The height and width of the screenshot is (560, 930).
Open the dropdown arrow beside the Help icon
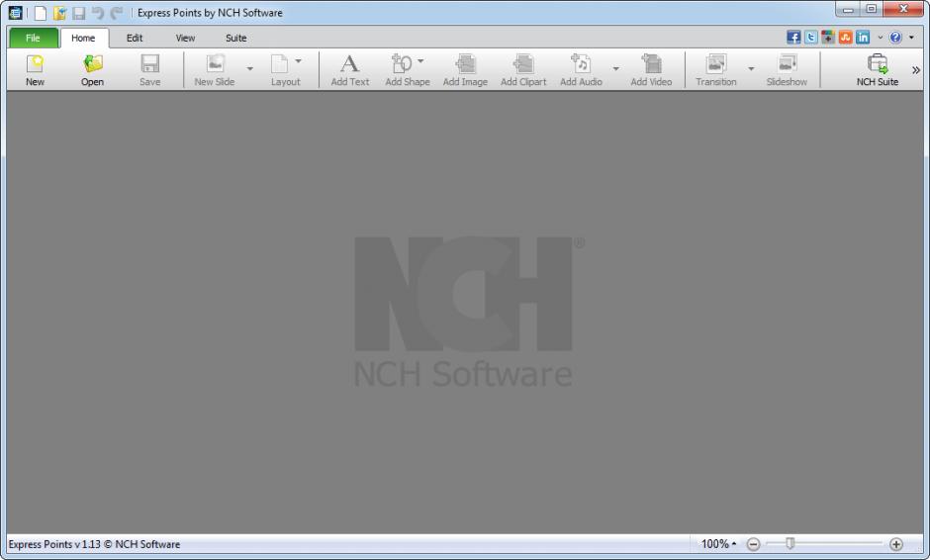[x=911, y=38]
